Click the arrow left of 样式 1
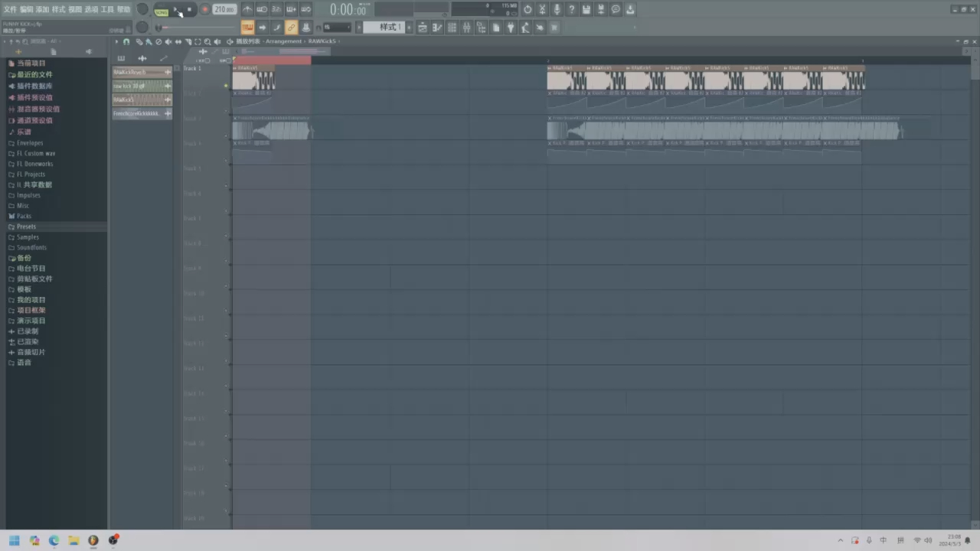980x551 pixels. tap(359, 28)
